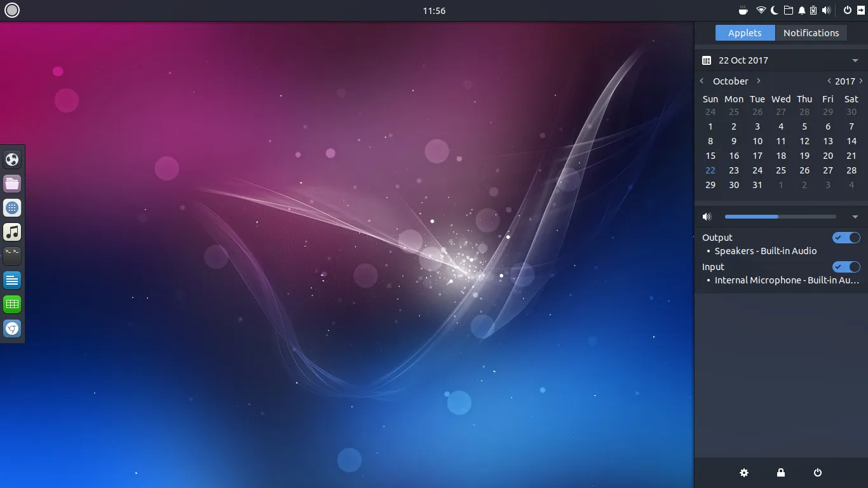
Task: Launch the Rhythmbox music player from dock
Action: pyautogui.click(x=12, y=232)
